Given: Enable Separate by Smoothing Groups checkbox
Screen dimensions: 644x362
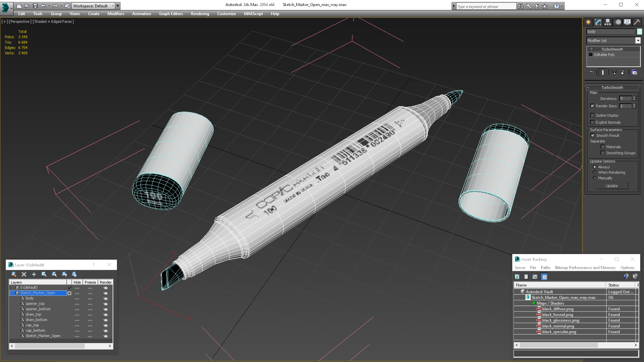Looking at the screenshot, I should 603,153.
